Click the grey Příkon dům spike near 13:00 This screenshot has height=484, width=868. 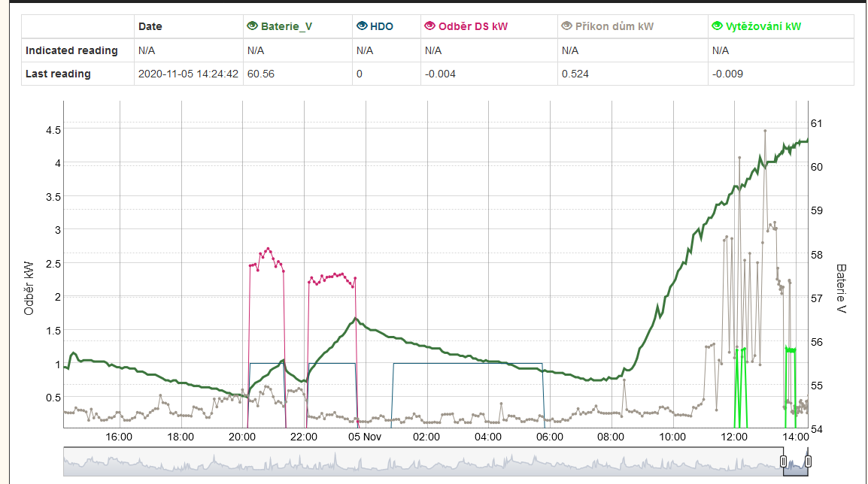pos(765,131)
